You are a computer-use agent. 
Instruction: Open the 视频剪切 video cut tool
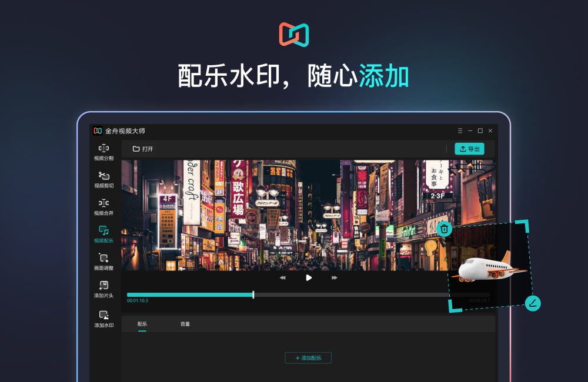point(103,180)
